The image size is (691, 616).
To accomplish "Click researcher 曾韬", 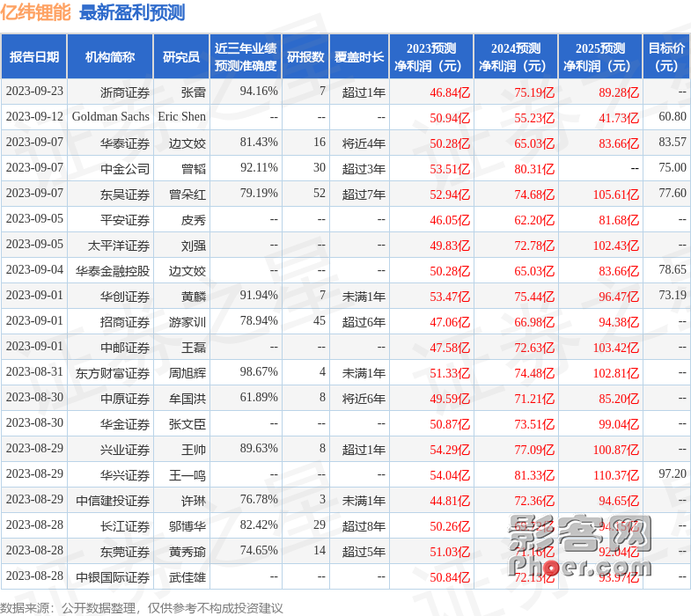I will (193, 169).
